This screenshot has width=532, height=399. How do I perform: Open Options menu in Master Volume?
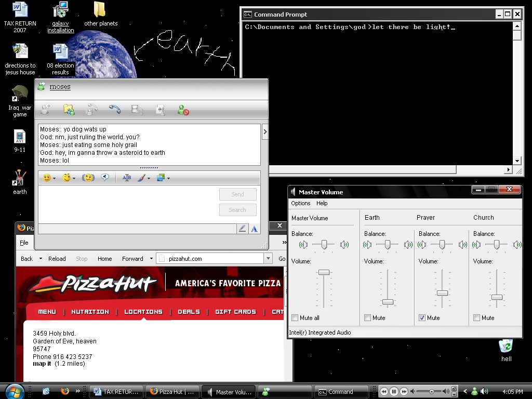tap(300, 203)
